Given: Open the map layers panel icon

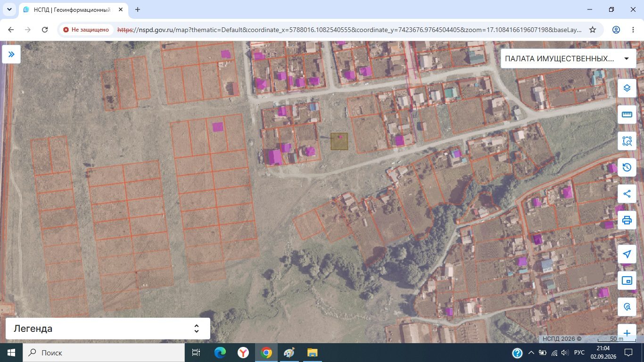Looking at the screenshot, I should point(627,88).
